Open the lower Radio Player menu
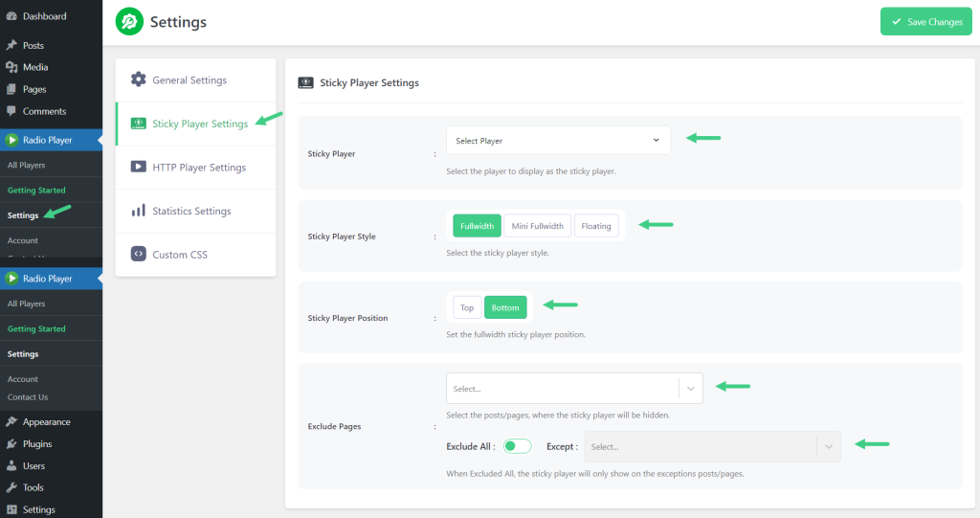Screen dimensions: 980x518 [52, 279]
